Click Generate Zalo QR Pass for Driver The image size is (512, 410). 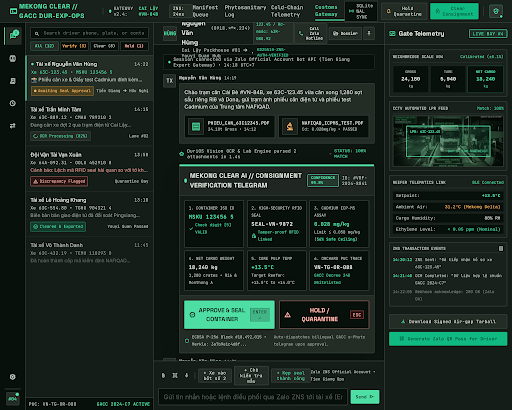(448, 339)
